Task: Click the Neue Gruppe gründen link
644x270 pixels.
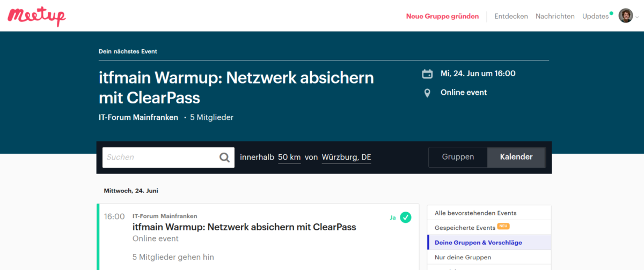Action: coord(442,16)
